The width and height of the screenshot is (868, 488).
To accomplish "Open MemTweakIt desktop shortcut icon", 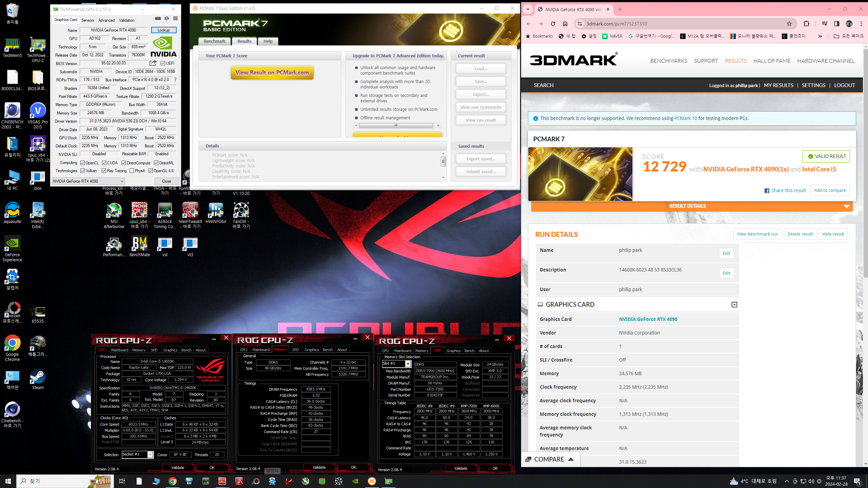I will (190, 216).
